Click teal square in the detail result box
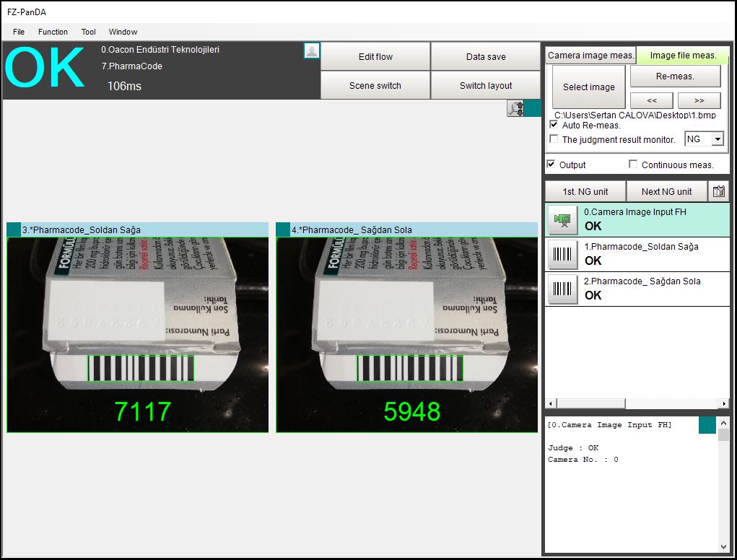Screen dimensions: 737x560 click(x=707, y=425)
